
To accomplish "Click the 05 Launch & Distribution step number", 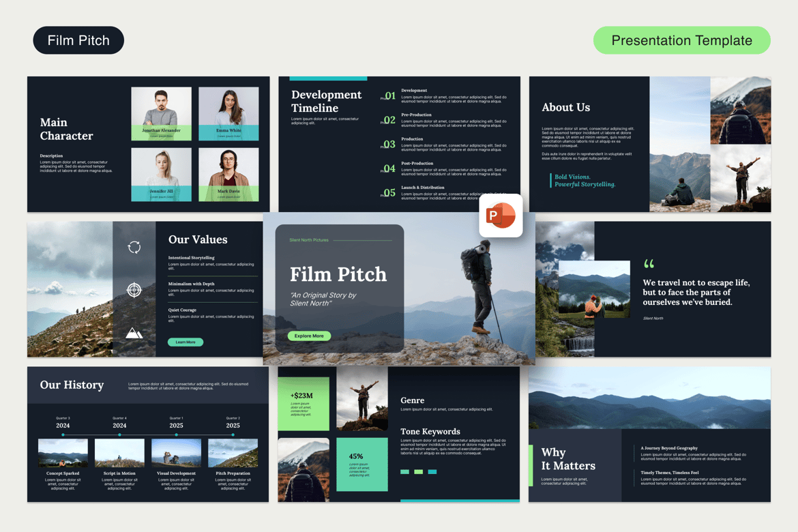I will coord(389,193).
